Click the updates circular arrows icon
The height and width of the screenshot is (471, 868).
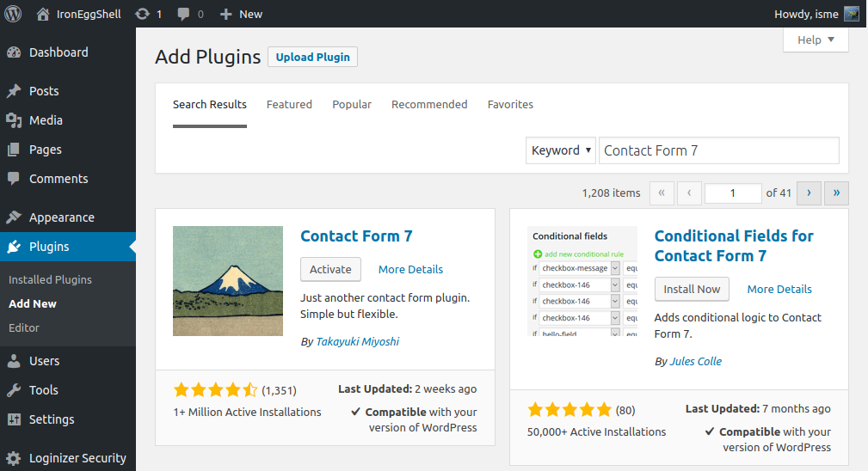(142, 14)
